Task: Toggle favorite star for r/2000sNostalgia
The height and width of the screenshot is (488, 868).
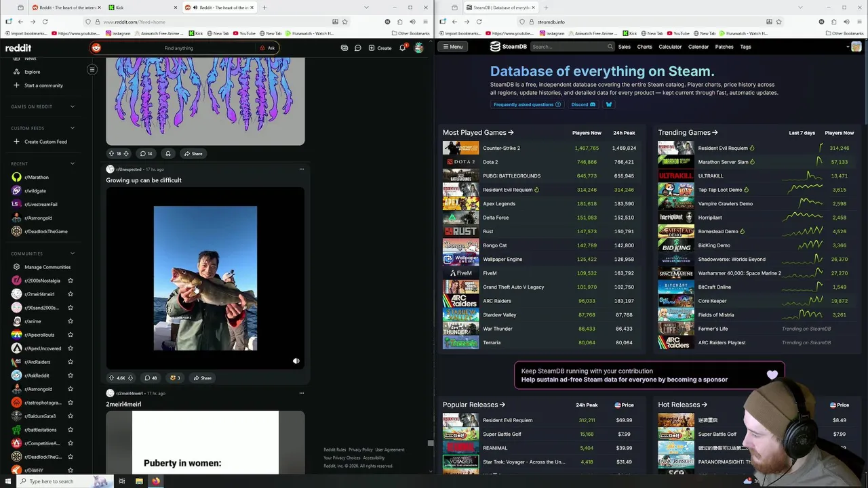Action: coord(70,281)
